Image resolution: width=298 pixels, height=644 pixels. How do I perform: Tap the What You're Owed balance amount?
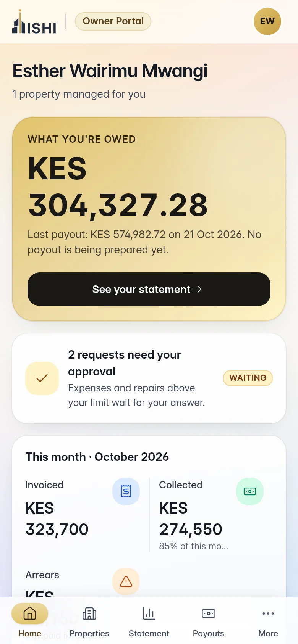(118, 187)
